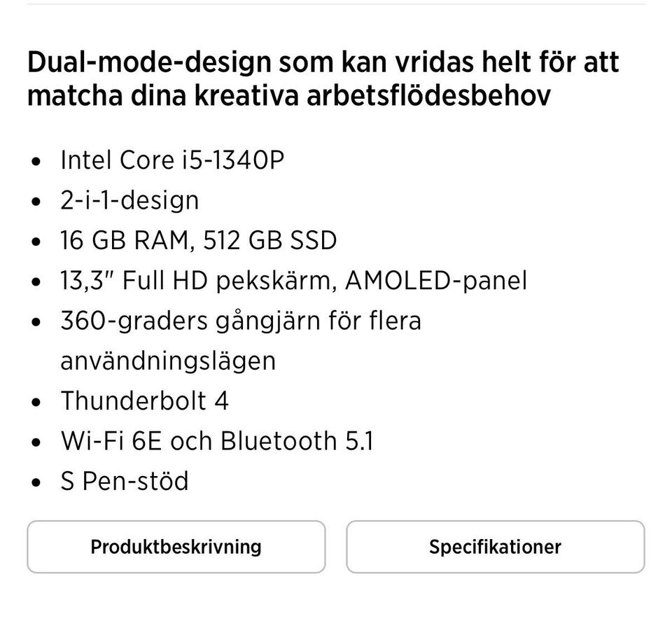Click the 16 GB RAM text
Viewport: 672px width, 621px height.
(x=124, y=241)
